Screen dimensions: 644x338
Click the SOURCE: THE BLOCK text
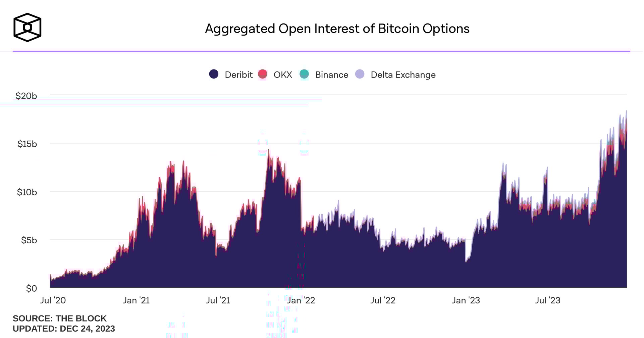coord(60,318)
